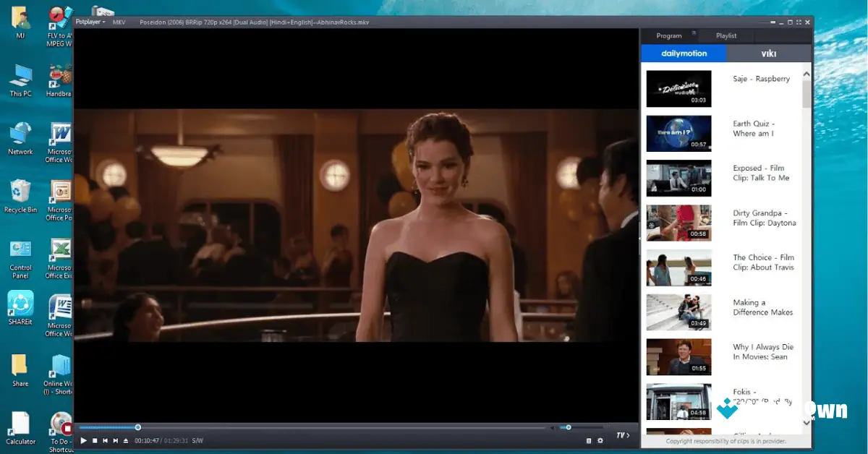This screenshot has width=868, height=454.
Task: Expand the TV panel arrow
Action: [x=626, y=437]
